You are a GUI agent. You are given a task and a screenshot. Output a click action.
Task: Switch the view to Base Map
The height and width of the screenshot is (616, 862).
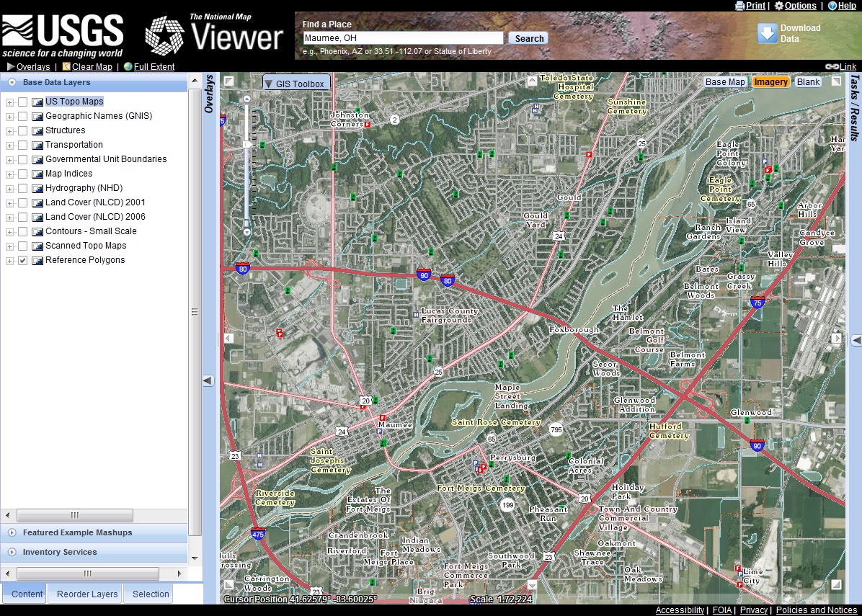tap(725, 82)
